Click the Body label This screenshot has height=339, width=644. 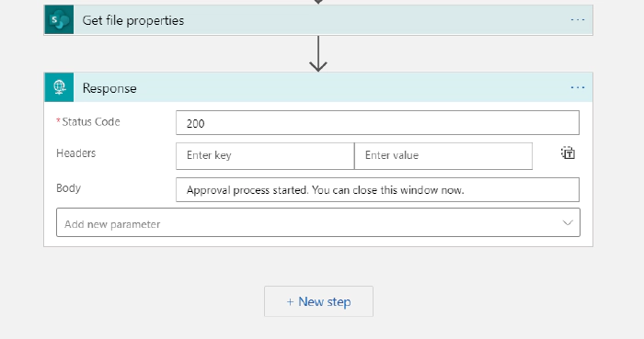(69, 188)
